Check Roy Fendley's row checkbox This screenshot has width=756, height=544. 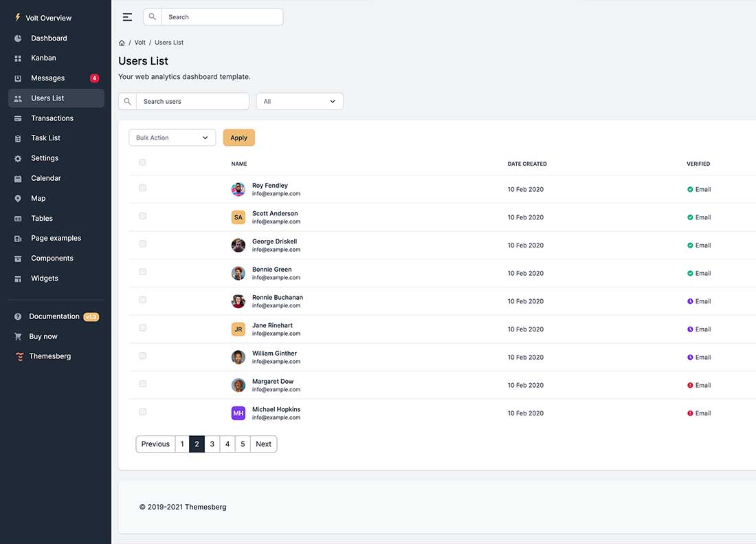click(142, 187)
